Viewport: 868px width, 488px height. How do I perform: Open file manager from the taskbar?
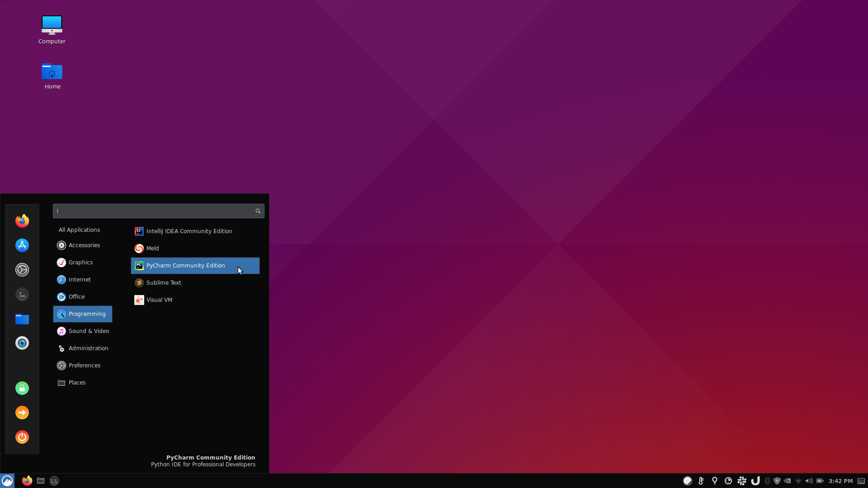tap(41, 481)
